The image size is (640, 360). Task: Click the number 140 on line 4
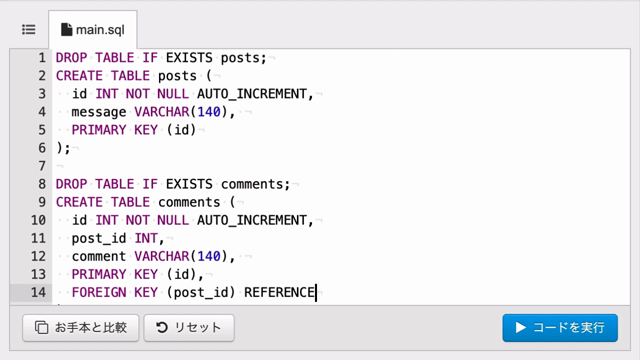pos(209,112)
